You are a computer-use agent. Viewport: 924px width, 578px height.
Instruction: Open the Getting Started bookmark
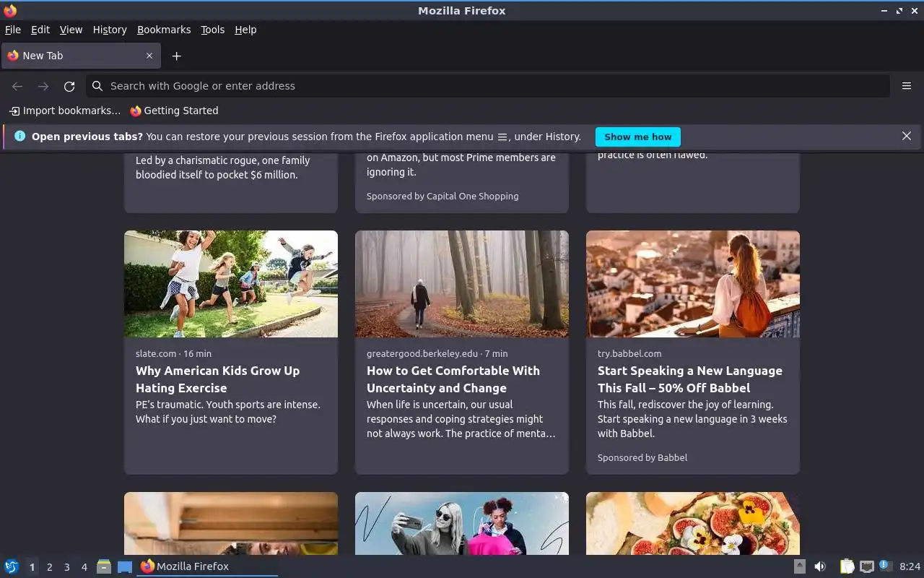174,111
